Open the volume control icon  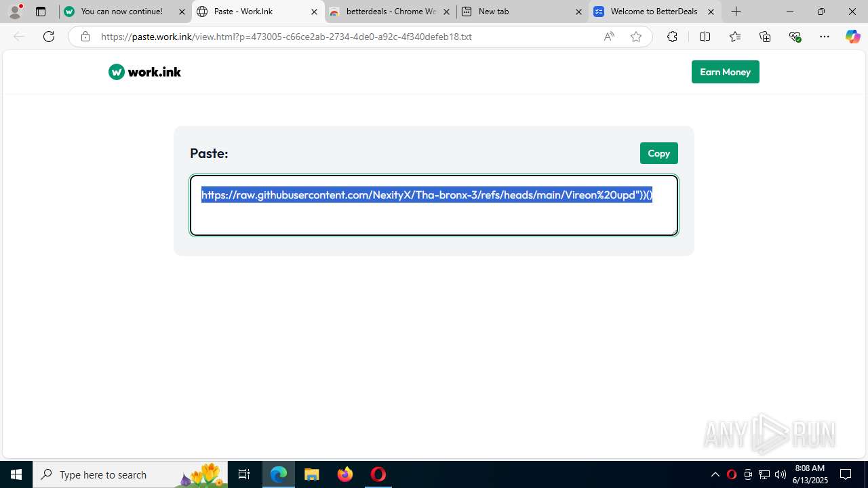tap(781, 474)
